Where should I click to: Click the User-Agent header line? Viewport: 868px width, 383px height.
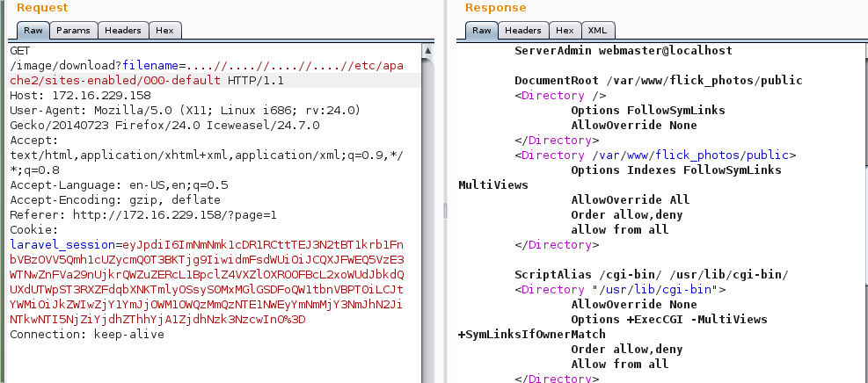pyautogui.click(x=185, y=111)
